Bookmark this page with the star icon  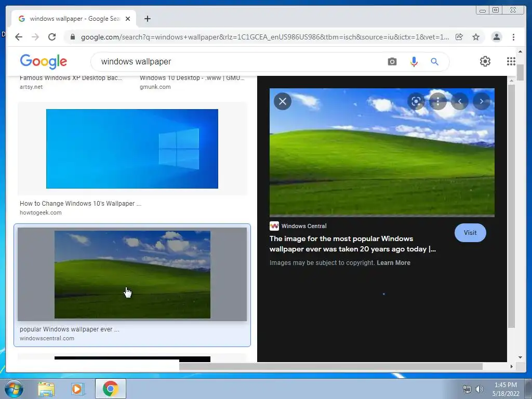point(476,37)
